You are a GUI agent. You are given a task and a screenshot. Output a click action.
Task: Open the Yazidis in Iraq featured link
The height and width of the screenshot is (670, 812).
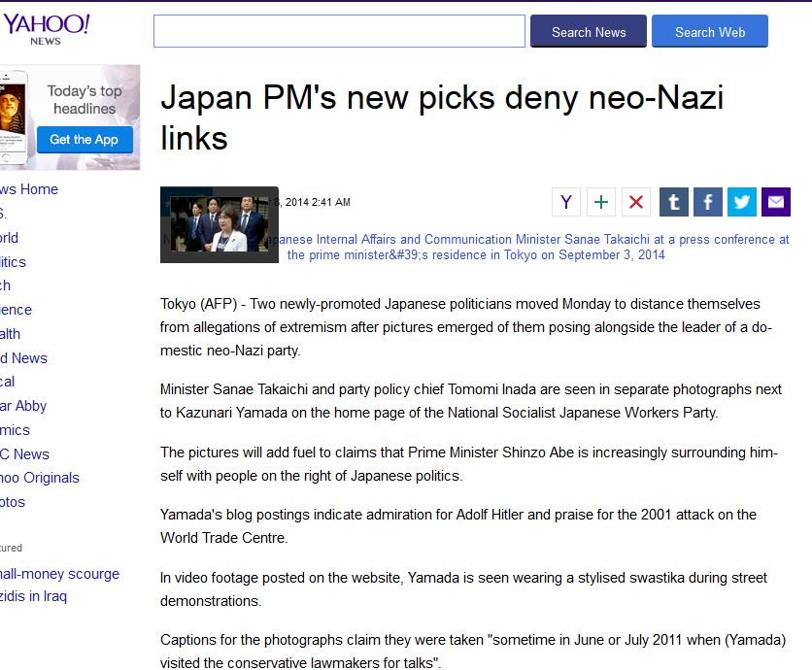tap(34, 596)
